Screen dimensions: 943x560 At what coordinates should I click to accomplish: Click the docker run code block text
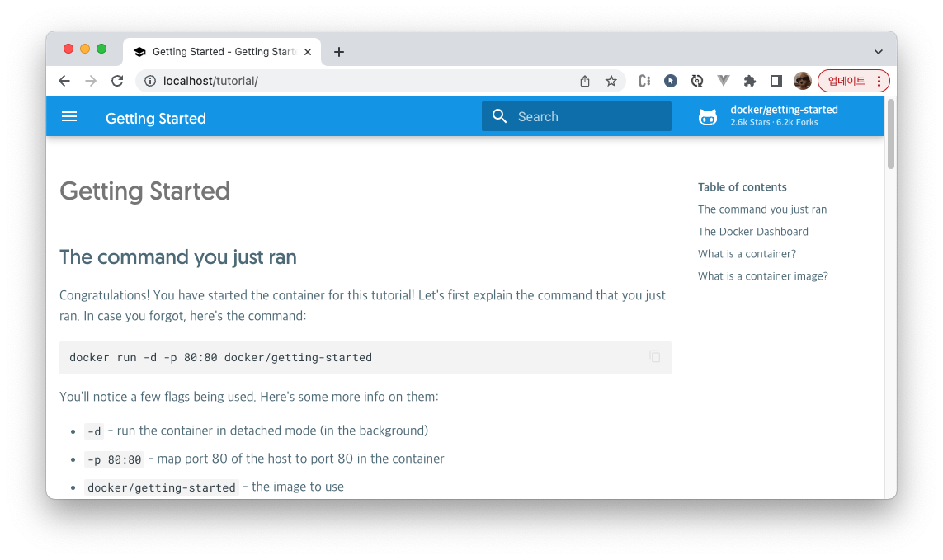pyautogui.click(x=221, y=357)
